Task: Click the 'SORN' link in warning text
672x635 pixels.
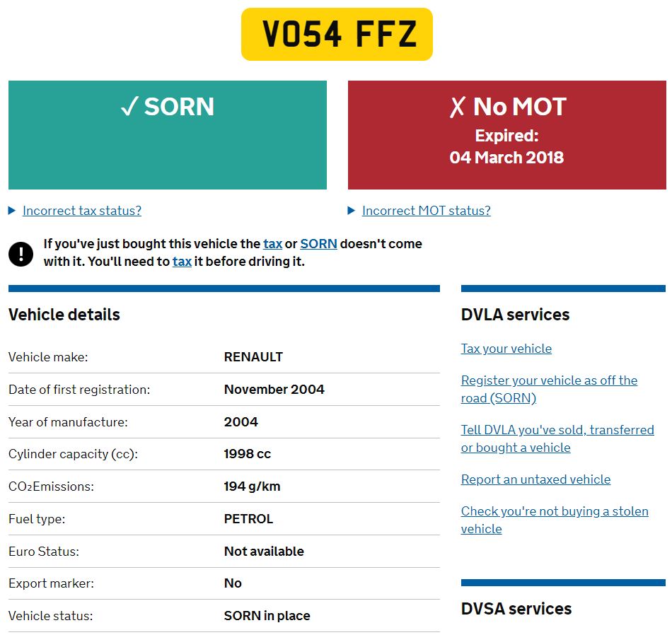Action: (318, 244)
